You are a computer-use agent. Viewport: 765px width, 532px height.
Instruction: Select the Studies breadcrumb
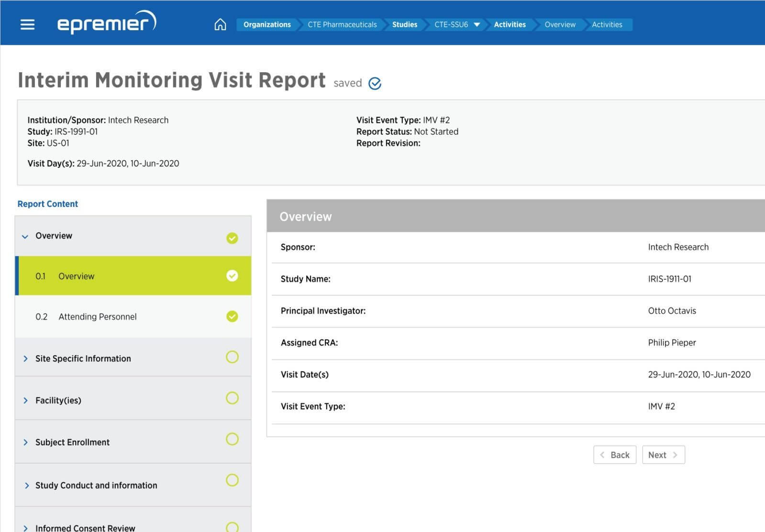pos(405,24)
